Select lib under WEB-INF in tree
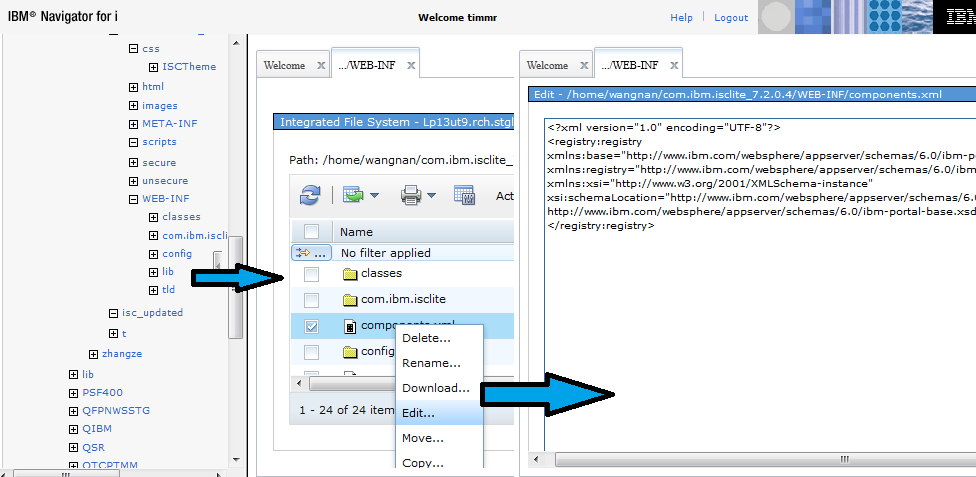The height and width of the screenshot is (477, 976). (167, 272)
